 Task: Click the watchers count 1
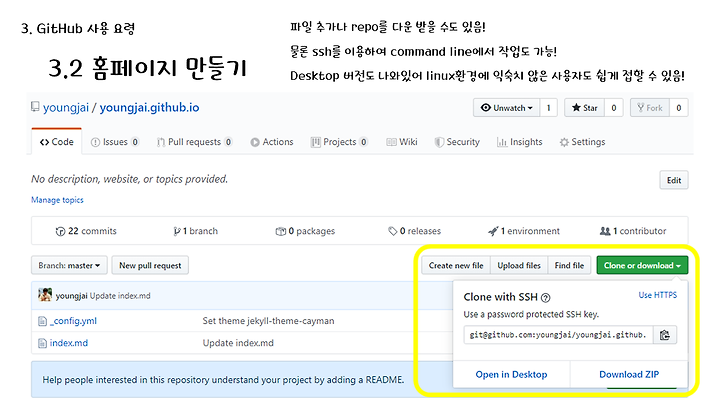pyautogui.click(x=548, y=108)
